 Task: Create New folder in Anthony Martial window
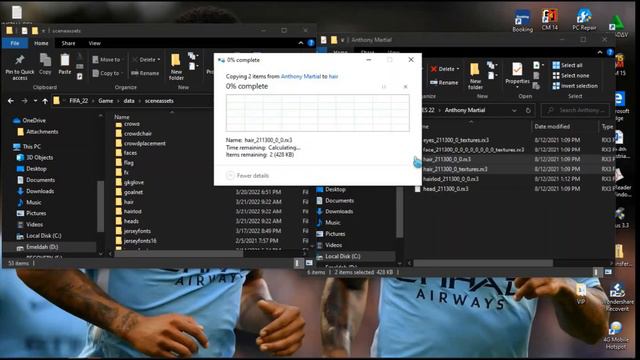475,76
